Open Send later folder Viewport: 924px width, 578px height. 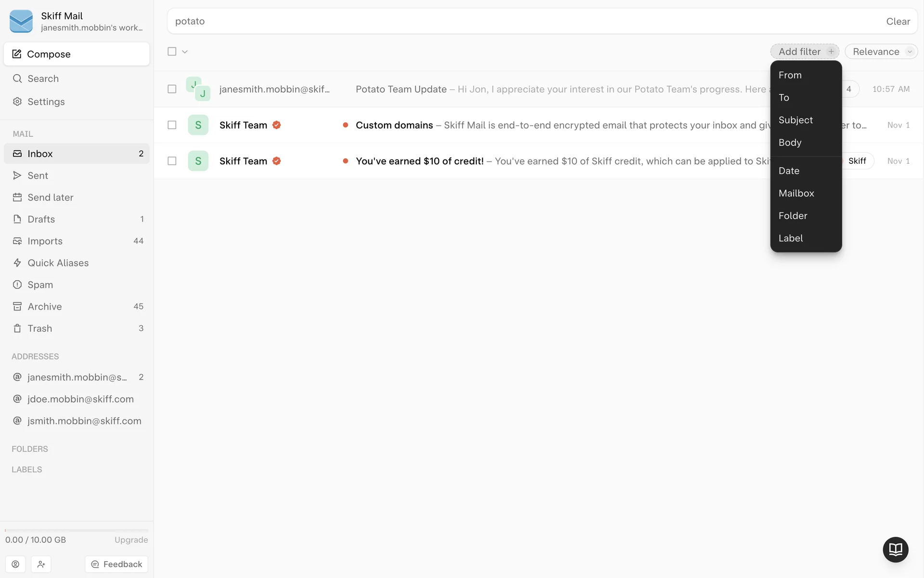50,197
